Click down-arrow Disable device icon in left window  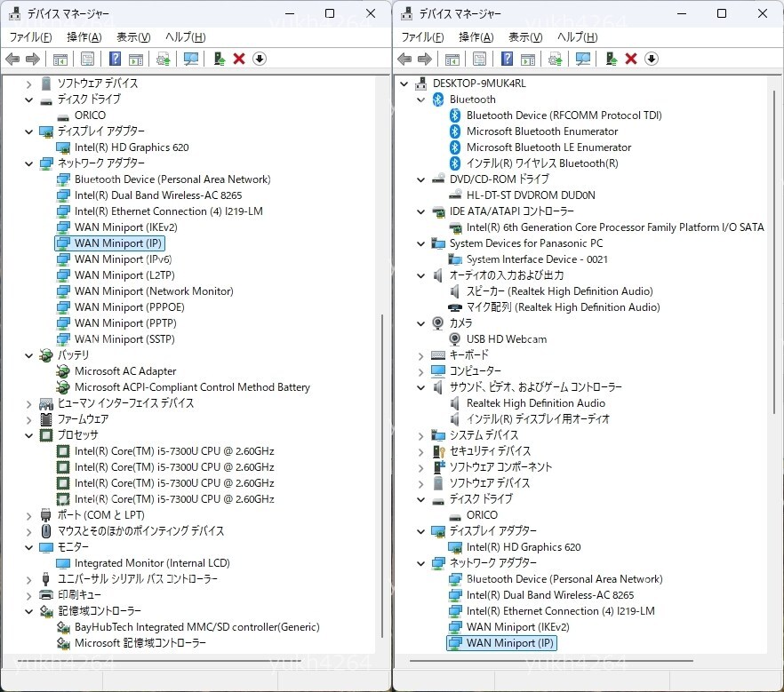click(x=259, y=59)
